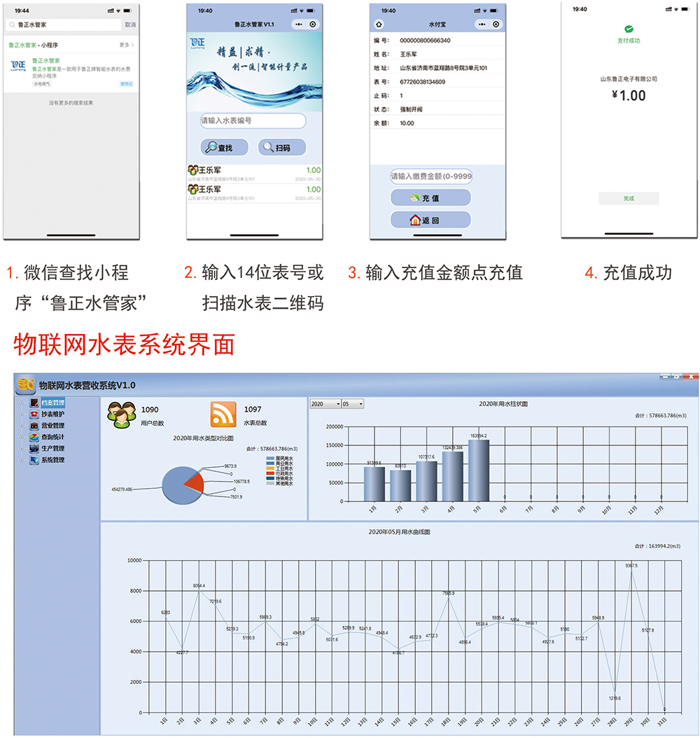Screen dimensions: 700x738
Task: Open the three-dot menu in 鲁正水管家 V1.1 header
Action: [299, 25]
